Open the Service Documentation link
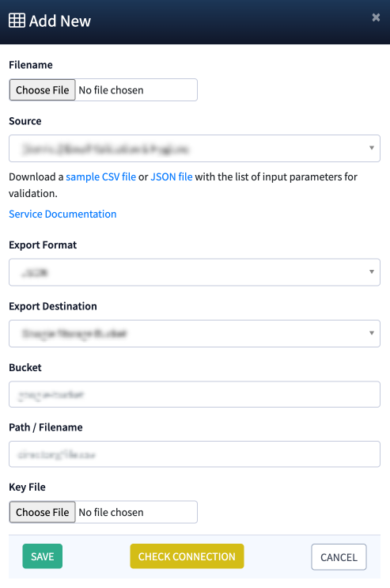This screenshot has width=390, height=588. tap(62, 214)
